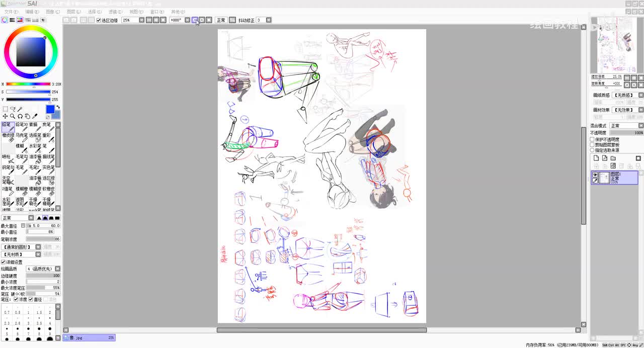Open the 文件 File menu
The width and height of the screenshot is (644, 348).
(11, 12)
